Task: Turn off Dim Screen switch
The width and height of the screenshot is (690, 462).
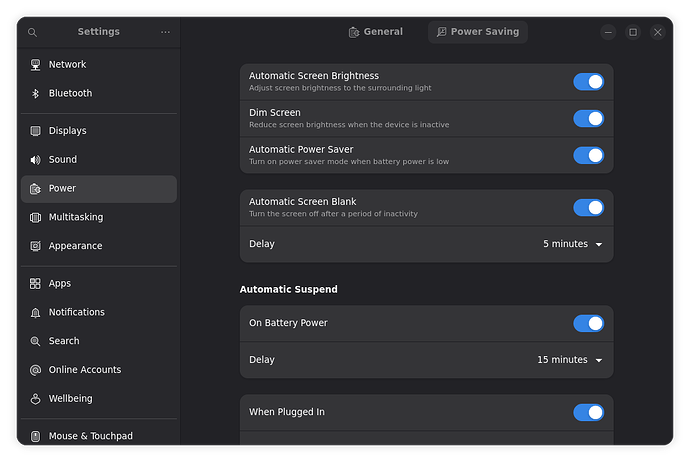Action: coord(588,118)
